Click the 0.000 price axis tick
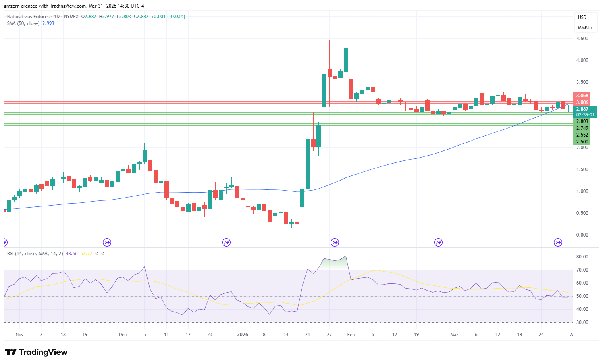This screenshot has height=364, width=603. [582, 235]
